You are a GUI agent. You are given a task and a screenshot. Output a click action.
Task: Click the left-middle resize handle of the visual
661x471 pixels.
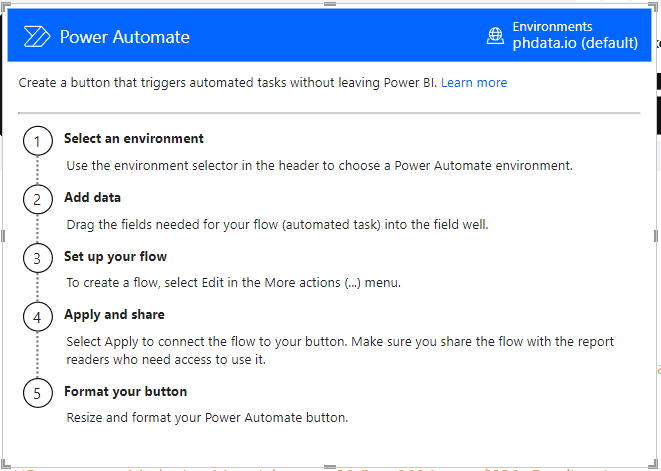[x=3, y=236]
